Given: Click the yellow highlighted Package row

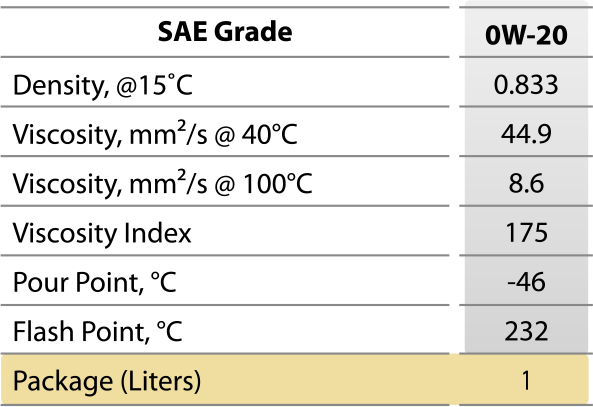Looking at the screenshot, I should (295, 380).
